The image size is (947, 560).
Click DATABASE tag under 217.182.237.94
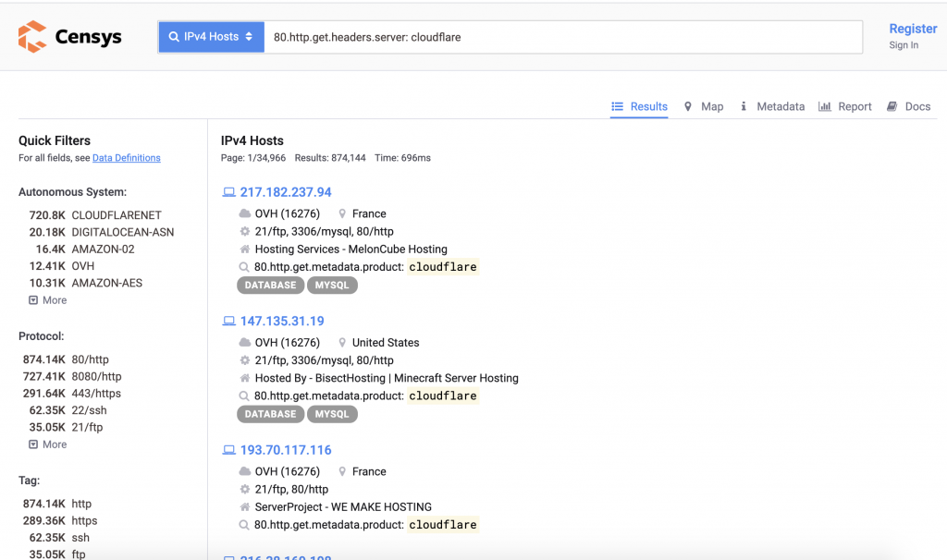[x=270, y=286]
